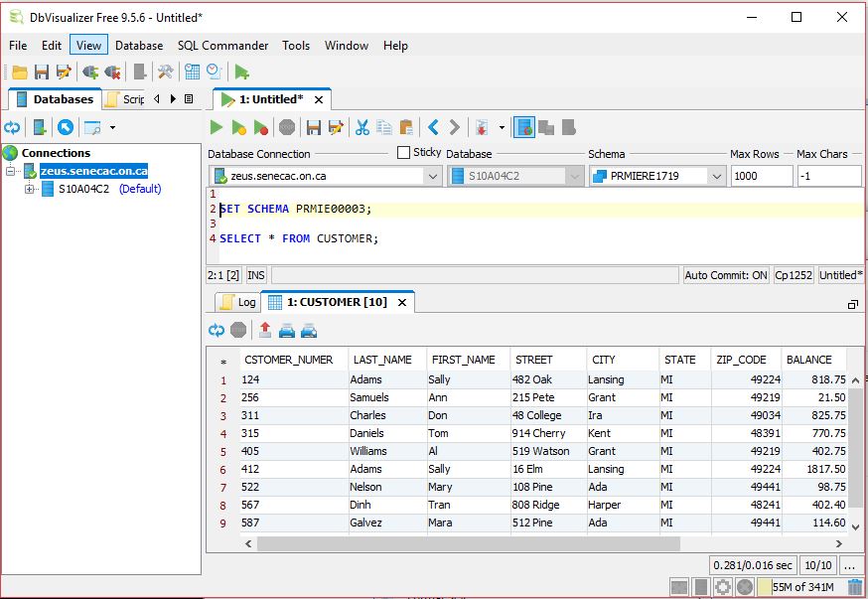Open the File menu
868x599 pixels.
coord(18,46)
